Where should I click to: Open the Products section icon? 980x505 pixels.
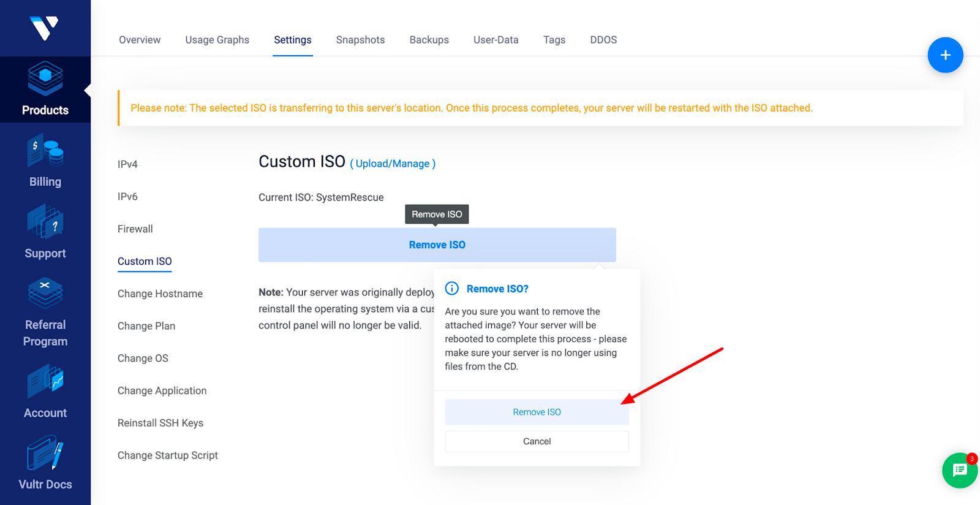pyautogui.click(x=45, y=78)
